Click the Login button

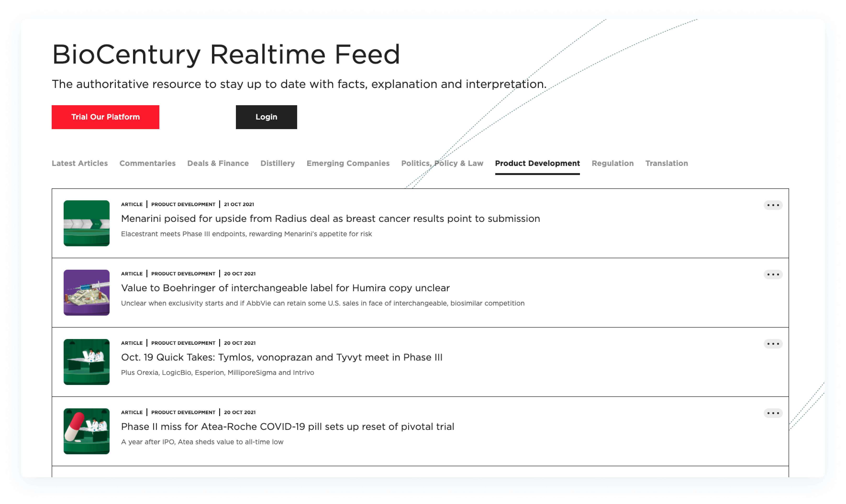point(266,117)
